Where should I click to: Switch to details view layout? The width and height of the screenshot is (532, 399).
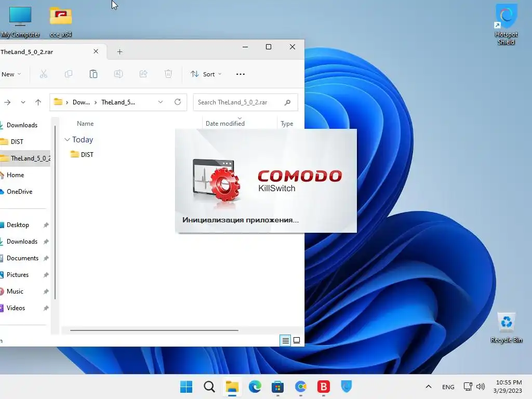coord(286,340)
